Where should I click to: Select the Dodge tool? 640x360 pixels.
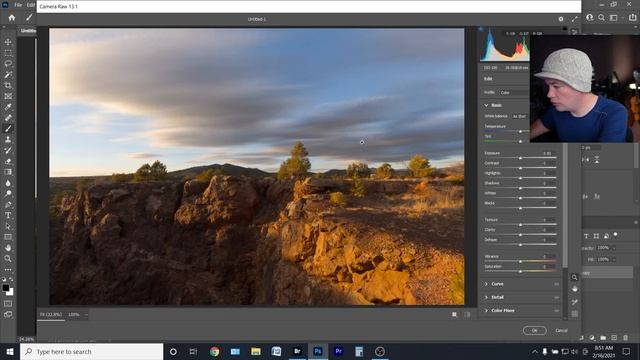click(8, 193)
